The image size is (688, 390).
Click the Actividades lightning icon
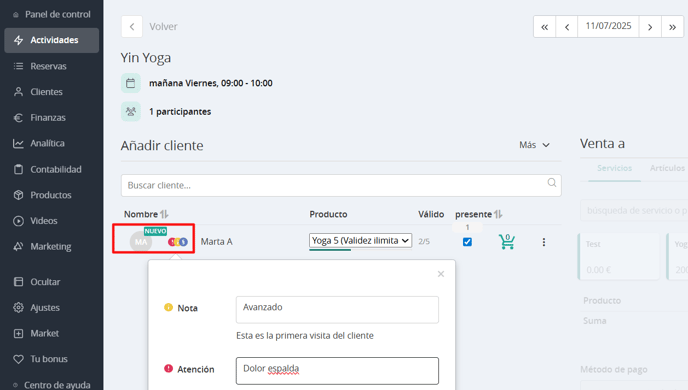(x=18, y=40)
